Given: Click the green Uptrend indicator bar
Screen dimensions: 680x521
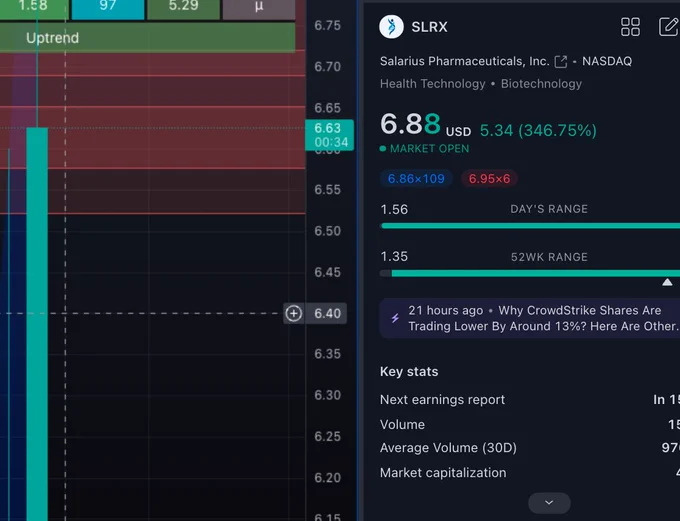Looking at the screenshot, I should point(147,38).
